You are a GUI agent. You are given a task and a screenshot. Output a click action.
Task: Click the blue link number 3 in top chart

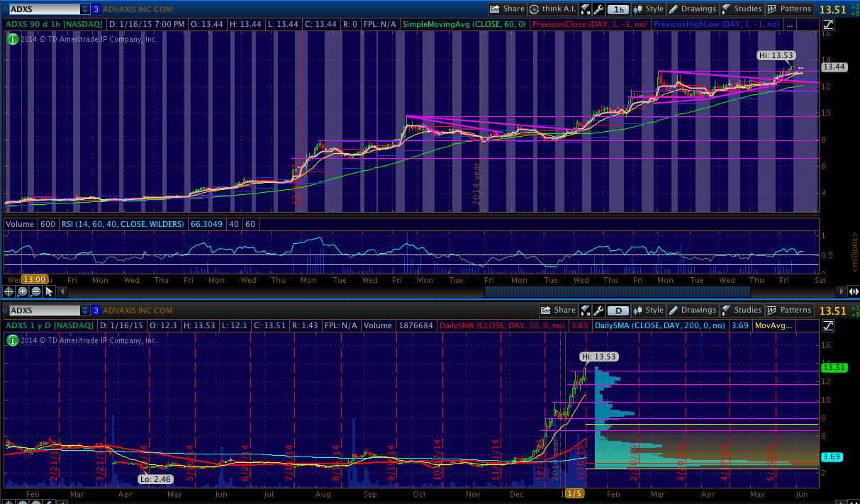[96, 9]
